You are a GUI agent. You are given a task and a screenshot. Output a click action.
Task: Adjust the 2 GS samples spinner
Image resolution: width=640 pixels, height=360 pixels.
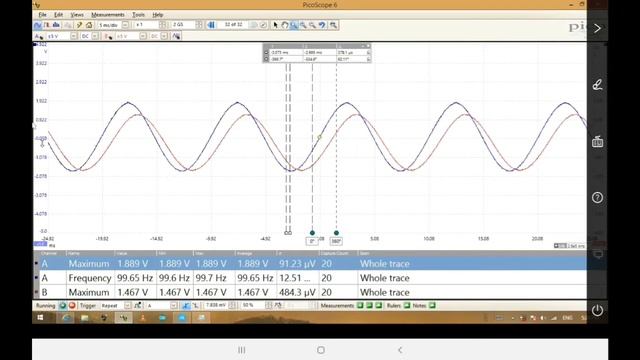(198, 25)
